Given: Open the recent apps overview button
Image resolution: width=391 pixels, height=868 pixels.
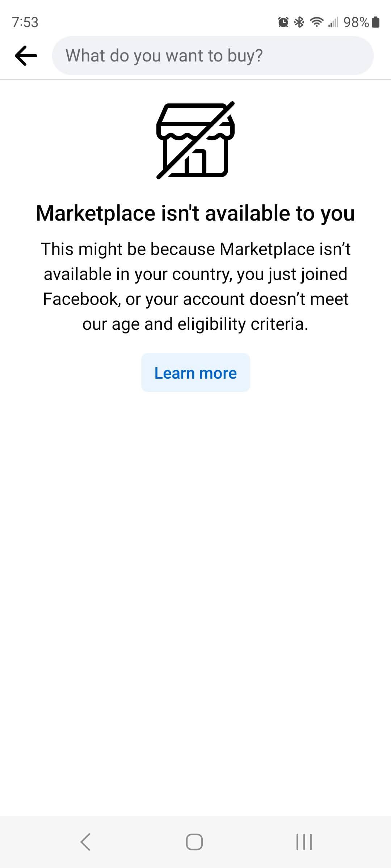Looking at the screenshot, I should pyautogui.click(x=304, y=842).
